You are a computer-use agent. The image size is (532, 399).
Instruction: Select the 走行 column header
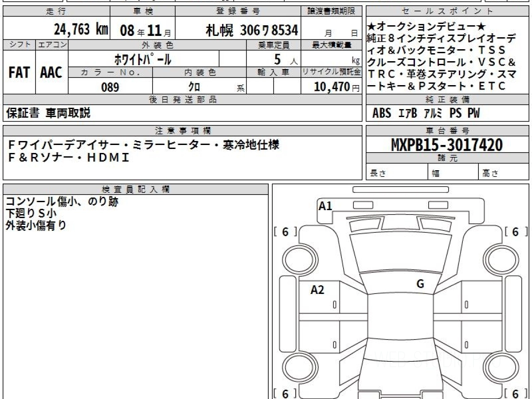pos(56,12)
